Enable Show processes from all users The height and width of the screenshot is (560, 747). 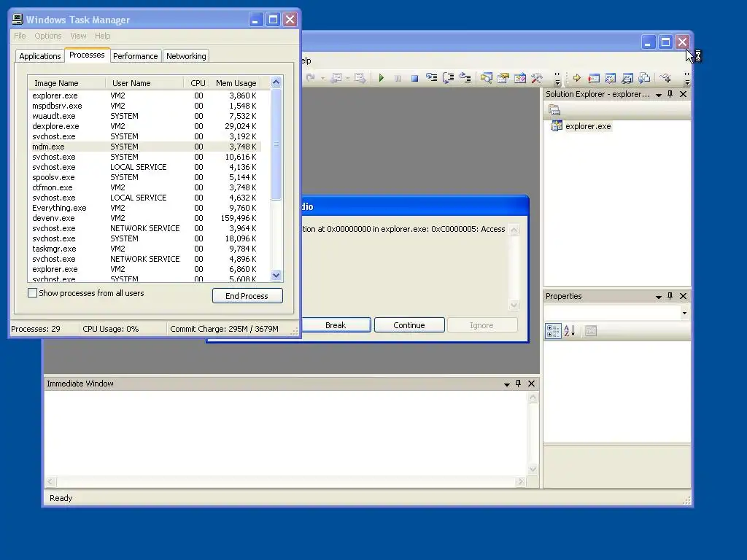point(32,293)
